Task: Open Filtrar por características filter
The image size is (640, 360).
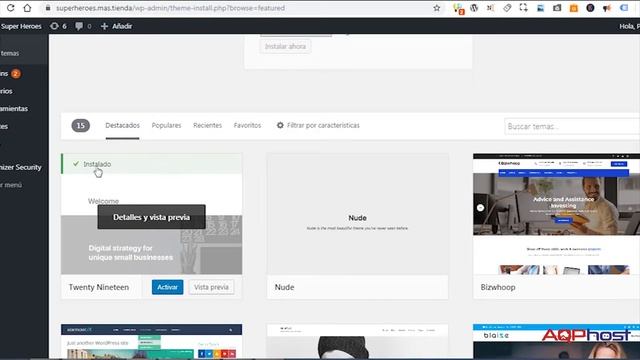Action: coord(318,125)
